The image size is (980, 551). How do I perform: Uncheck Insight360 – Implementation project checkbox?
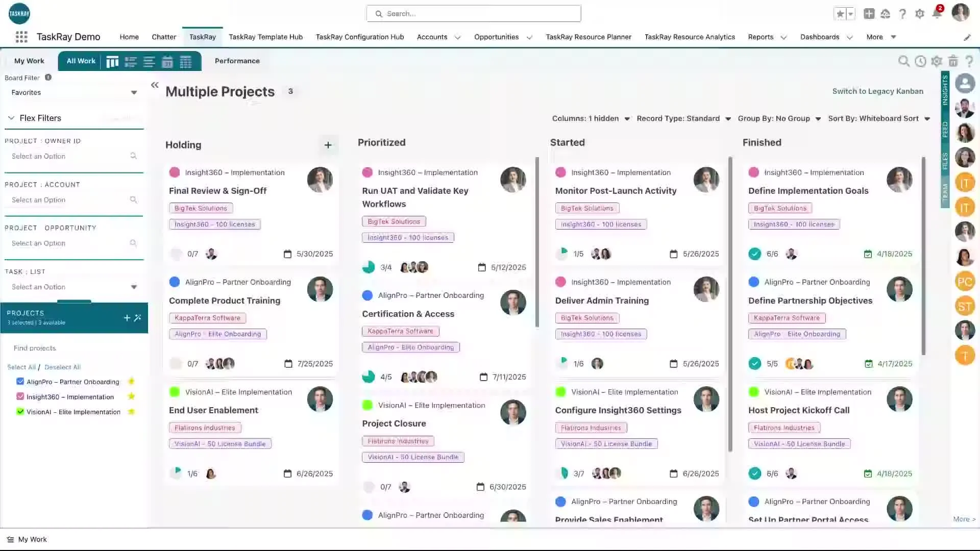20,396
